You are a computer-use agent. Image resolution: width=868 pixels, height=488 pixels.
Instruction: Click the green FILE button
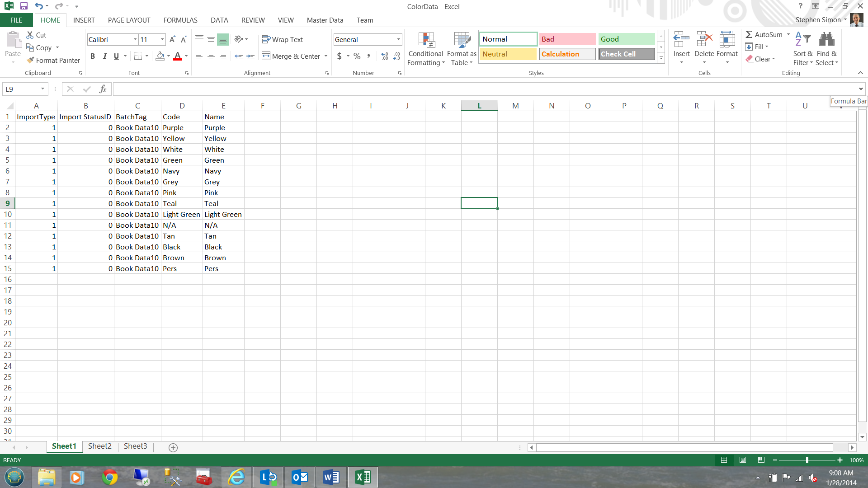pyautogui.click(x=16, y=20)
